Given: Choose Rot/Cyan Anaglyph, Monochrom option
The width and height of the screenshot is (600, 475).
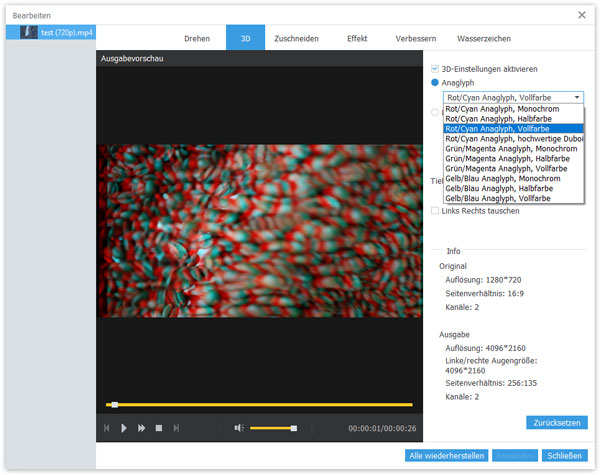Looking at the screenshot, I should click(x=513, y=109).
